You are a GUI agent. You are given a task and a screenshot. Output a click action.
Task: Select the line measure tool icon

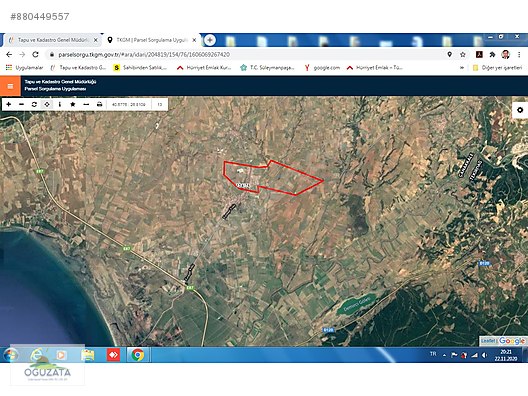pyautogui.click(x=86, y=104)
